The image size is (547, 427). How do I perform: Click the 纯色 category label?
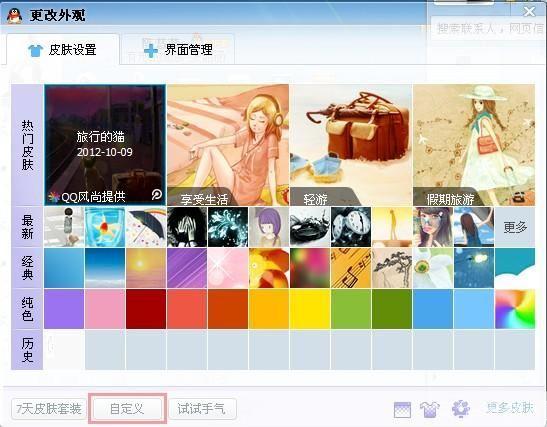(x=27, y=309)
